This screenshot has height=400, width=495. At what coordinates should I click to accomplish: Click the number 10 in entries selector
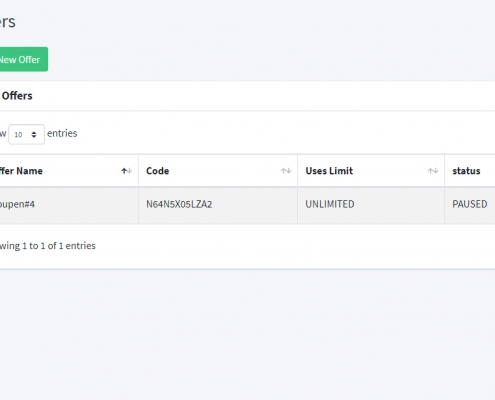(18, 135)
